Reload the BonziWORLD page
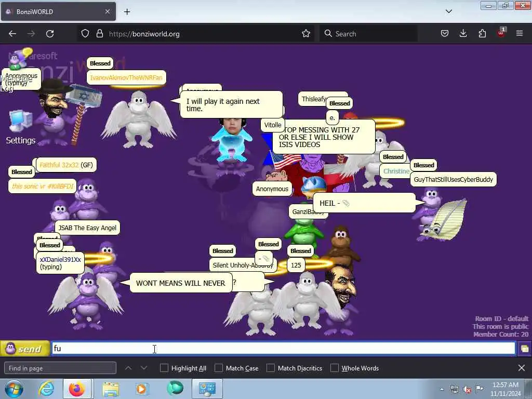 tap(50, 34)
